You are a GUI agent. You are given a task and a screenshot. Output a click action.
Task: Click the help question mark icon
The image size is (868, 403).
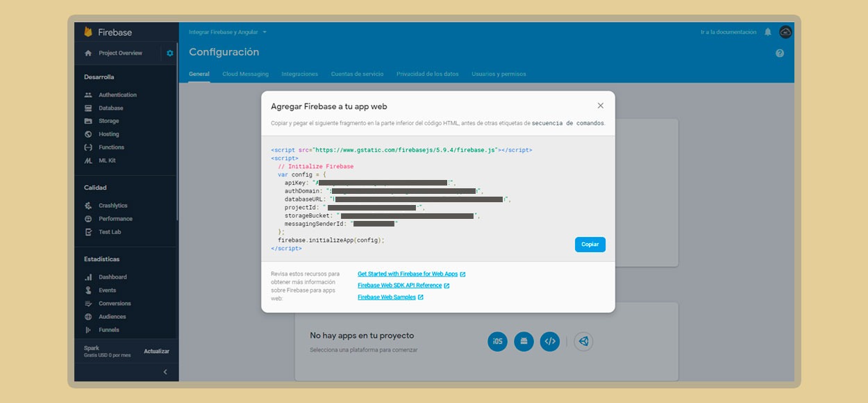pyautogui.click(x=780, y=53)
